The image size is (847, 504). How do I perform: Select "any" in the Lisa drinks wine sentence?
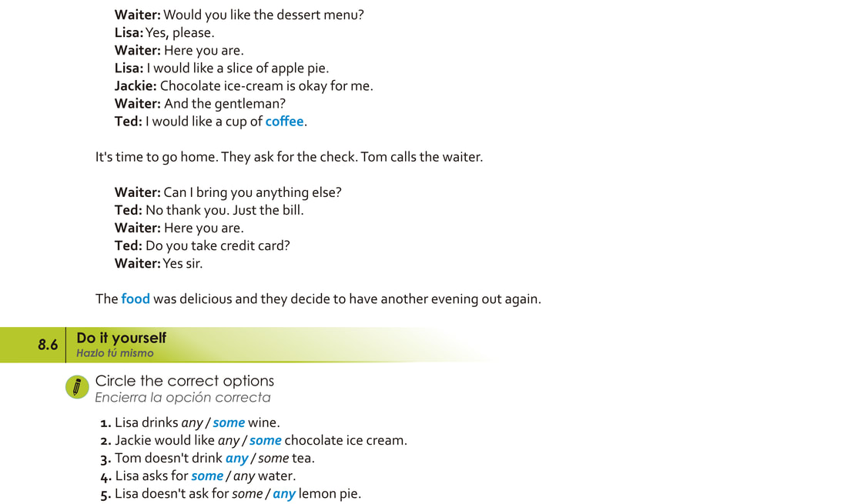(192, 423)
